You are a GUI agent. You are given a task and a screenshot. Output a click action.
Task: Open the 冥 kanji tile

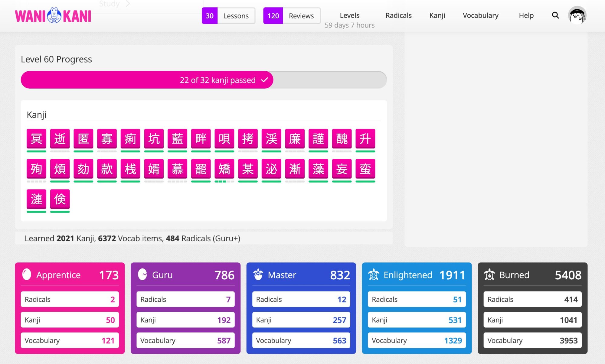tap(36, 139)
